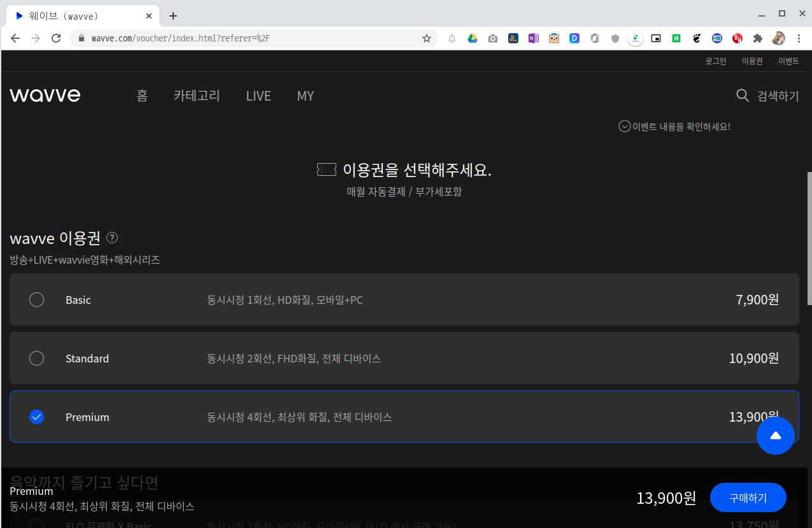
Task: Open the 카테고리 menu
Action: [197, 96]
